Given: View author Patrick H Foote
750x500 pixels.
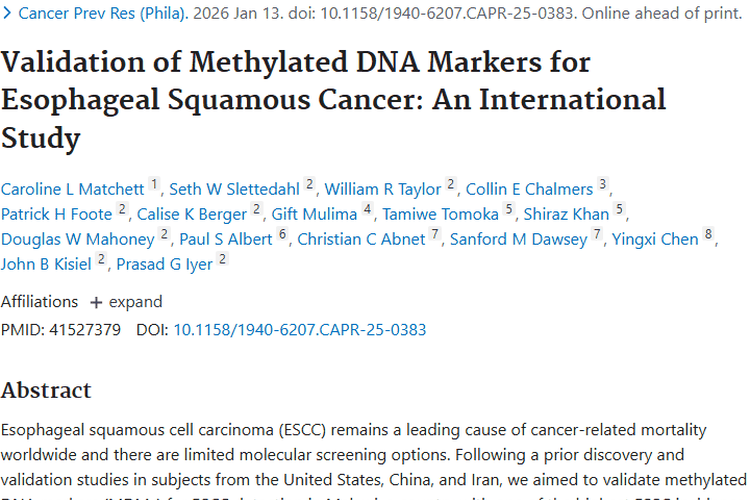Looking at the screenshot, I should (x=57, y=214).
